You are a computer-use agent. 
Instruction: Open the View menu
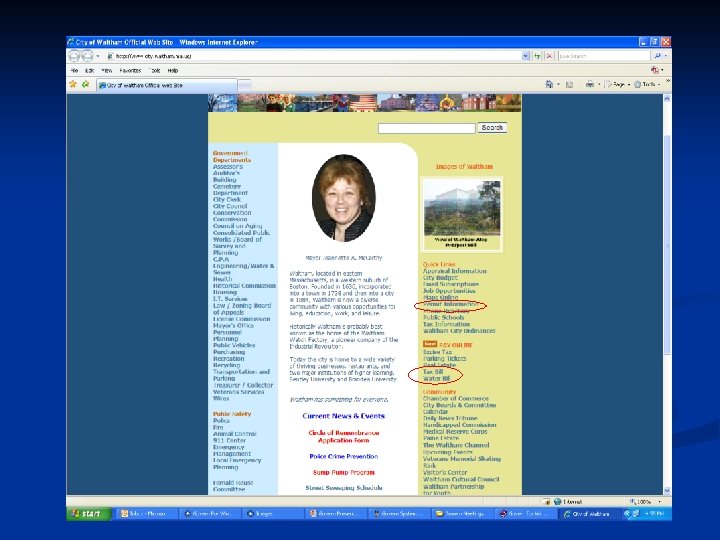[x=107, y=71]
